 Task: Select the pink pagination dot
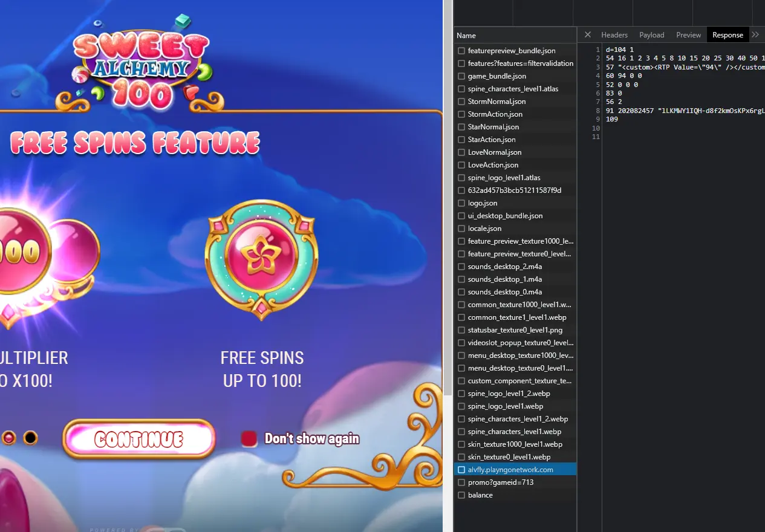pos(8,438)
